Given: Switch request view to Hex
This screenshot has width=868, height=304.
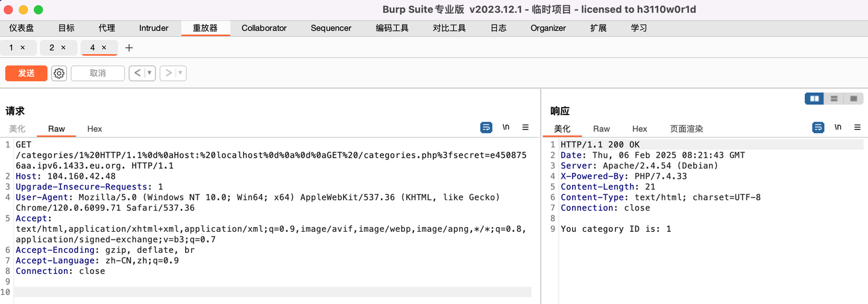Looking at the screenshot, I should coord(95,129).
